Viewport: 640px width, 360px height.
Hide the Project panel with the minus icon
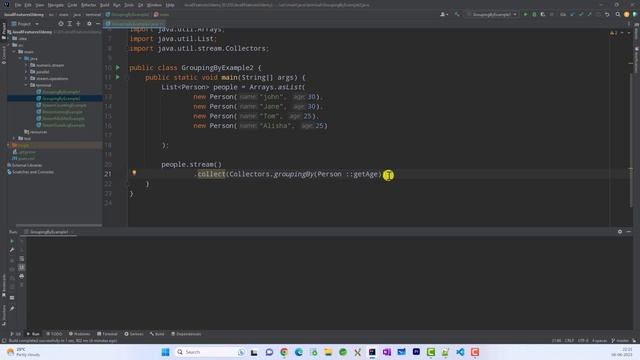(98, 24)
